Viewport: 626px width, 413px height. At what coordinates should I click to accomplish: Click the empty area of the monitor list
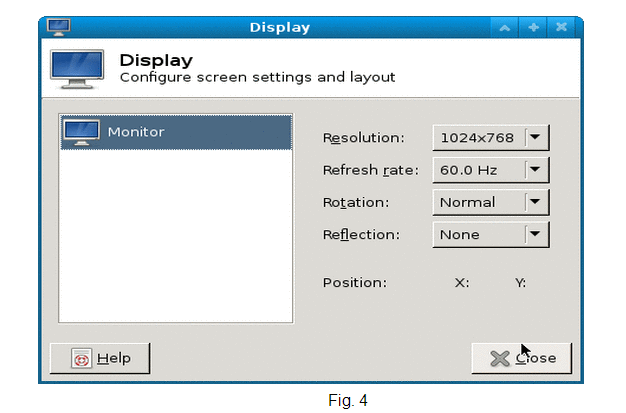176,236
